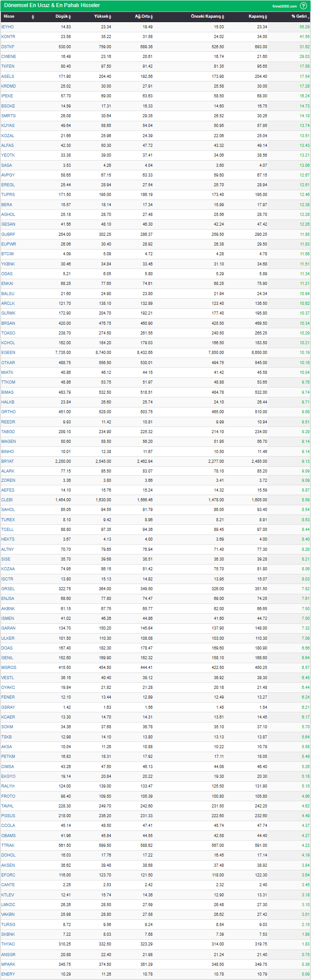Viewport: 311px width, 980px height.
Task: Open the IEYHO stock link
Action: 8,27
